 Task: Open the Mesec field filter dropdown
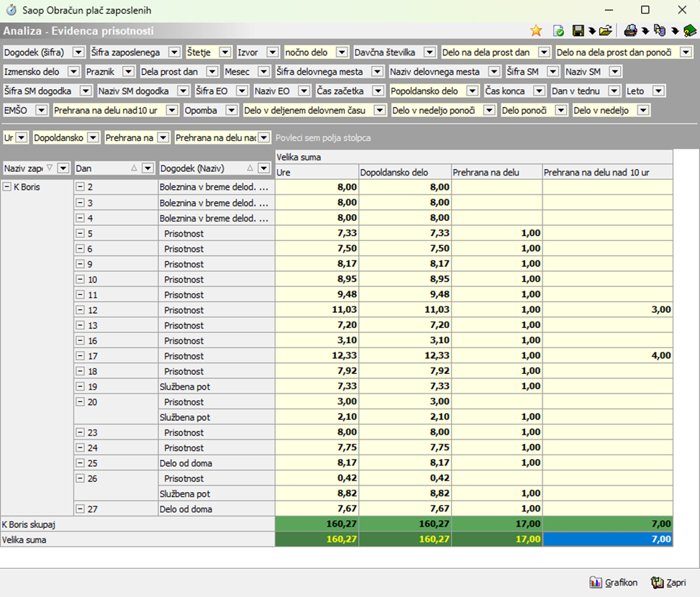pos(263,72)
